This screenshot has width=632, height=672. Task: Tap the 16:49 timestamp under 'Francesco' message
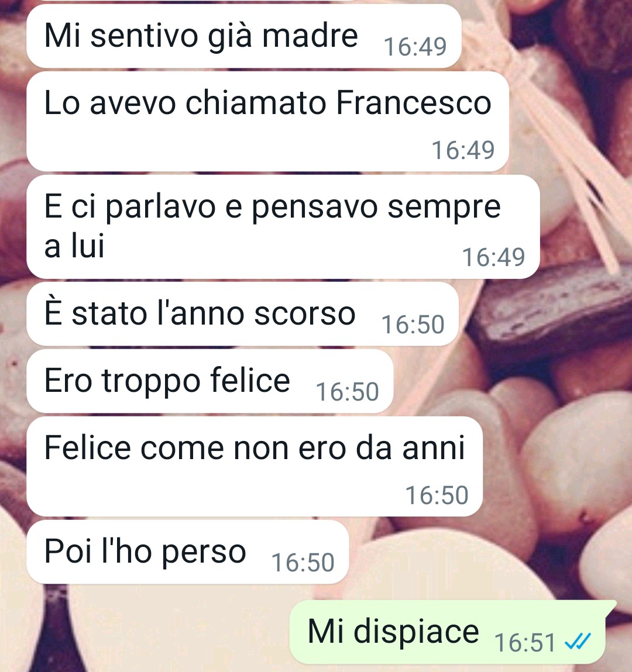tap(463, 150)
